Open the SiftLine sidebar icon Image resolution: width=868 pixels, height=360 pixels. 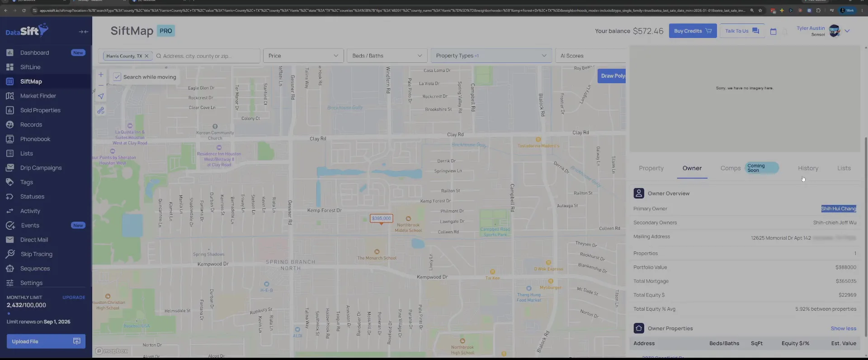pos(10,67)
